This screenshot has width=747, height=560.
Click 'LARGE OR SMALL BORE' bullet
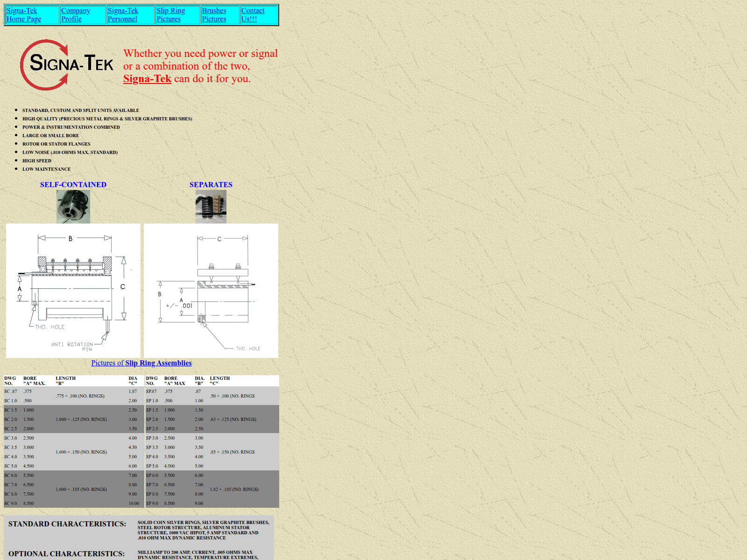point(51,136)
